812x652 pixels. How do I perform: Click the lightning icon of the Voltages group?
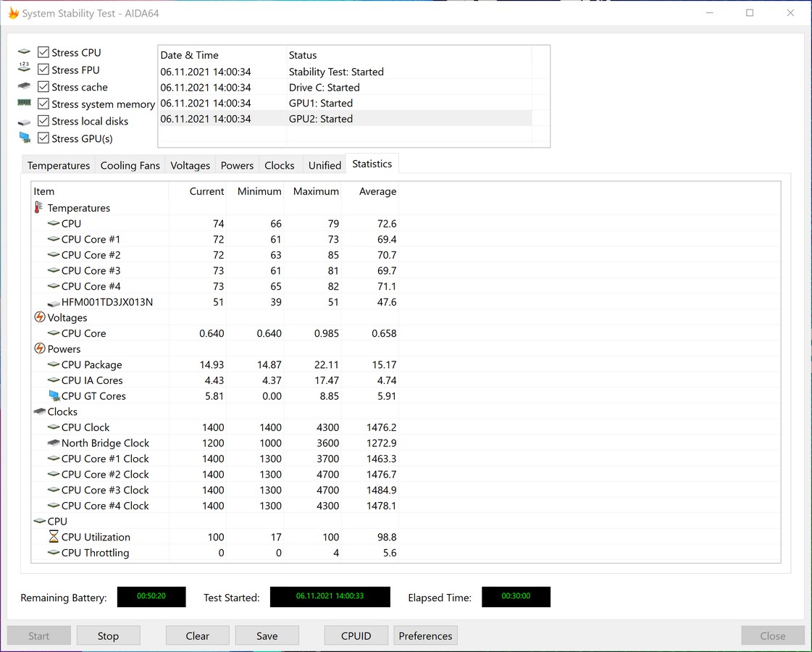coord(39,317)
